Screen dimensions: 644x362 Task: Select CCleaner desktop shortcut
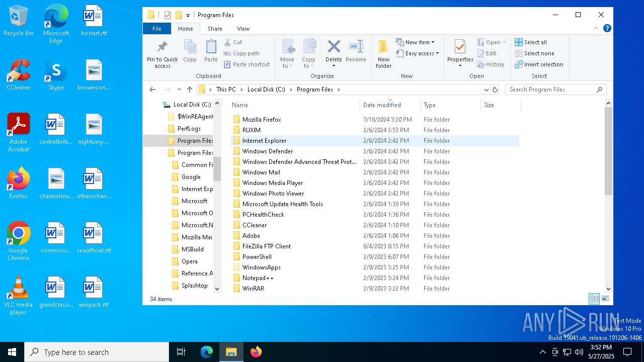click(x=19, y=75)
